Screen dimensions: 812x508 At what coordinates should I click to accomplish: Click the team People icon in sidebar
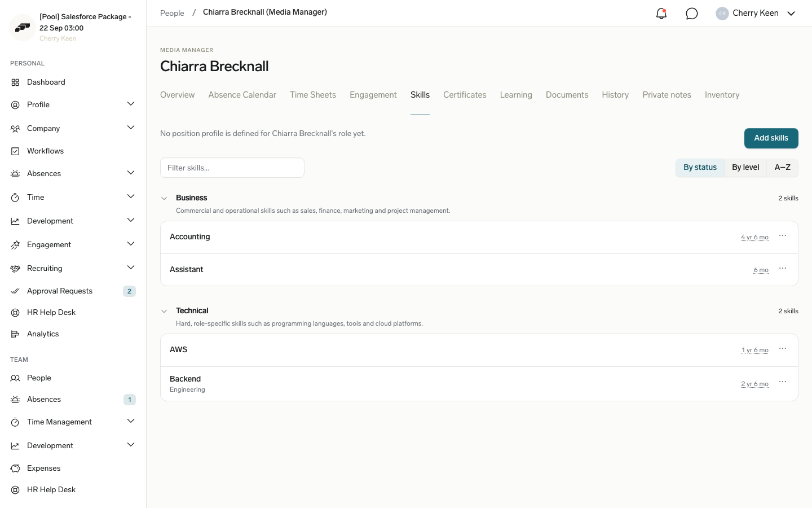pos(15,378)
